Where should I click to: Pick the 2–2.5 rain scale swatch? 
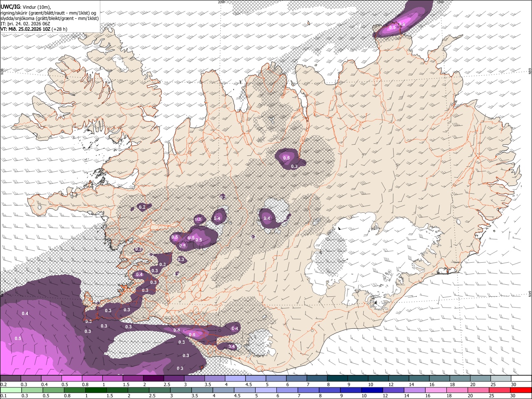tap(138, 390)
